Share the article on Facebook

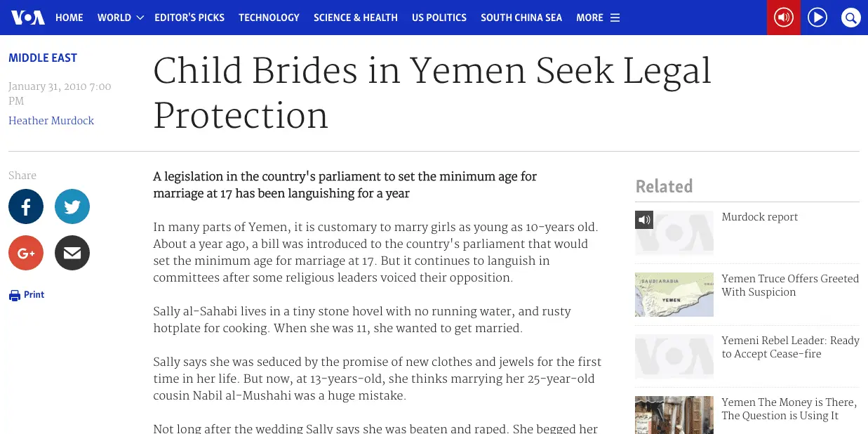click(x=26, y=207)
